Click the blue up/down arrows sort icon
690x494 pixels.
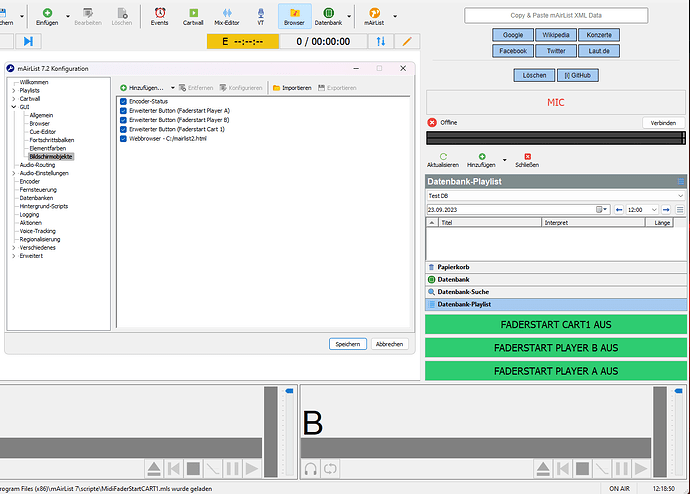(x=381, y=41)
